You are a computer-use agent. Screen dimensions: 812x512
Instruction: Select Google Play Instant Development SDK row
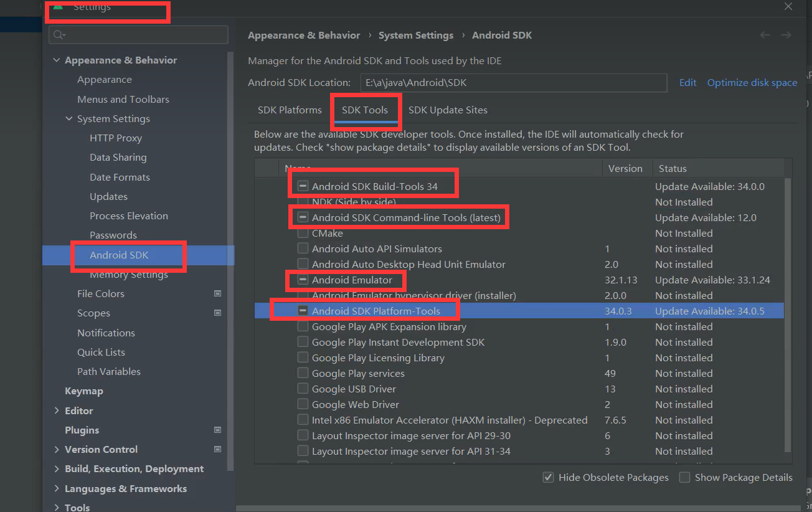click(519, 342)
